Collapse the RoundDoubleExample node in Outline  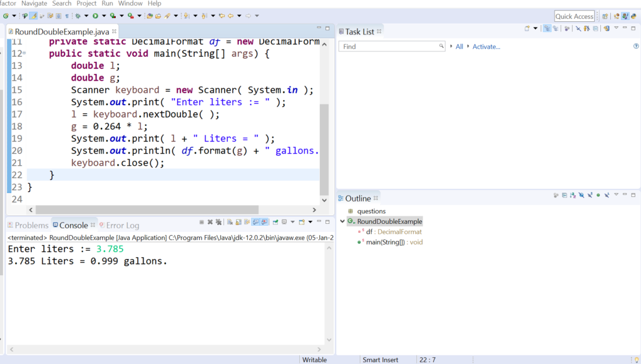point(342,221)
